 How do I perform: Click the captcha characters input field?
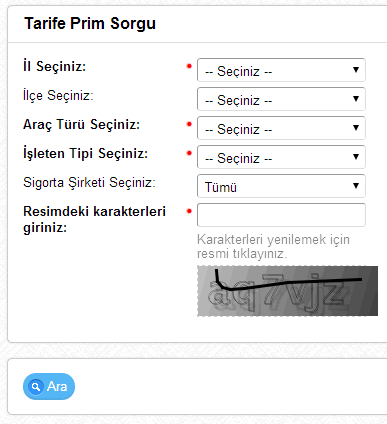[281, 215]
